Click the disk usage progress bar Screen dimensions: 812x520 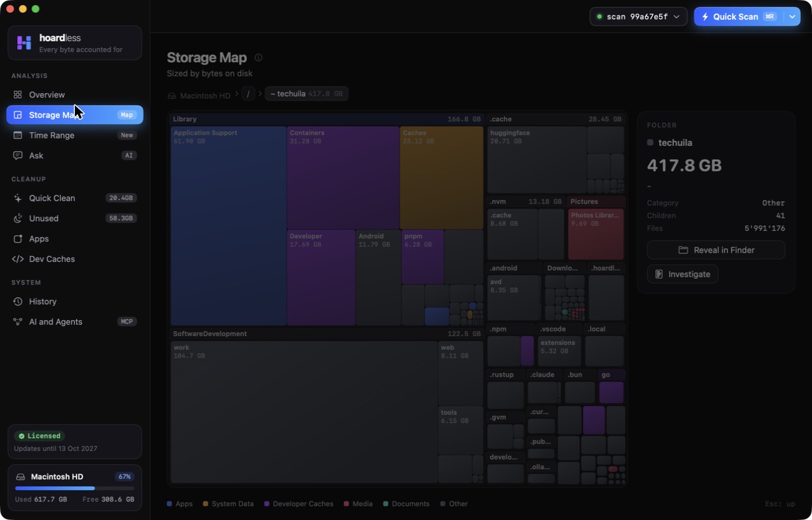pos(75,488)
